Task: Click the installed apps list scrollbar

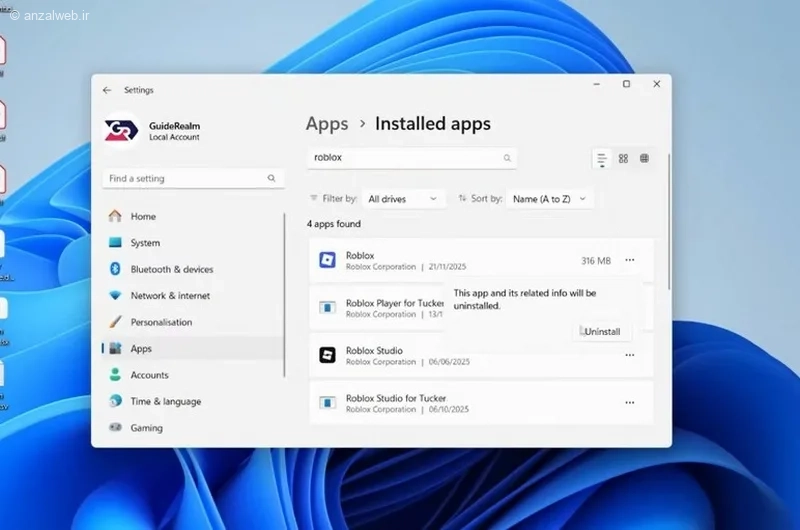Action: click(668, 223)
